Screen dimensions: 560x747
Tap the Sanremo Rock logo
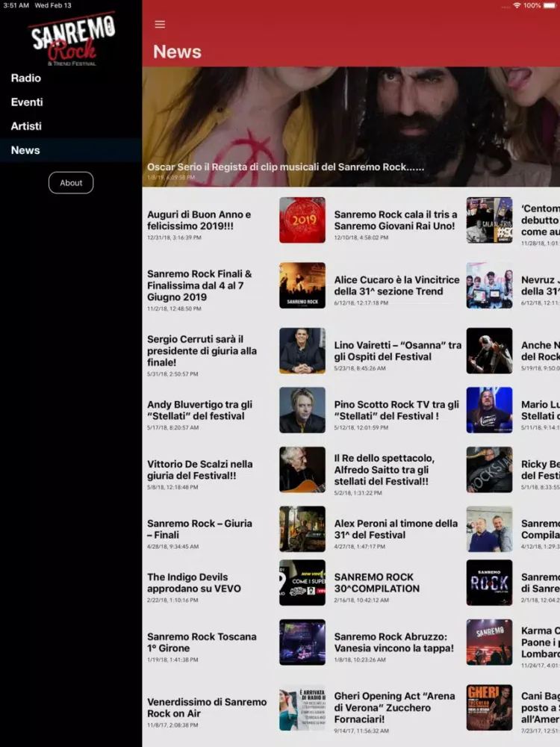point(72,40)
